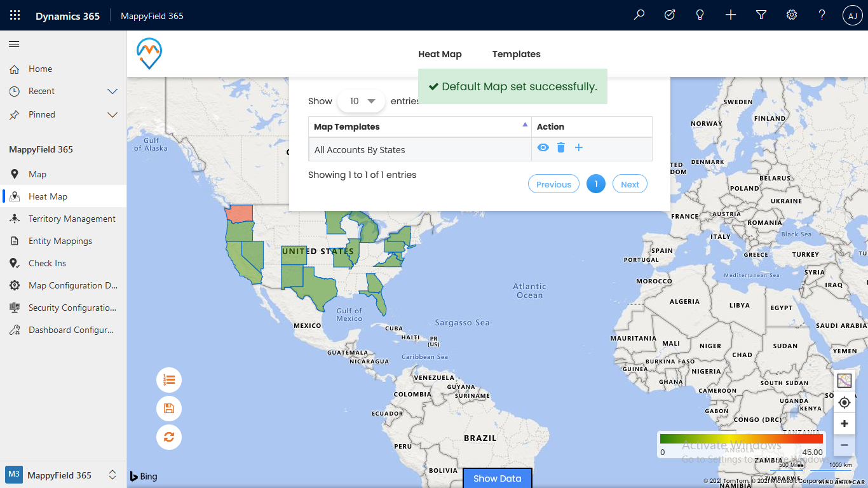Viewport: 868px width, 488px height.
Task: Open Map in the sidebar
Action: coord(64,174)
